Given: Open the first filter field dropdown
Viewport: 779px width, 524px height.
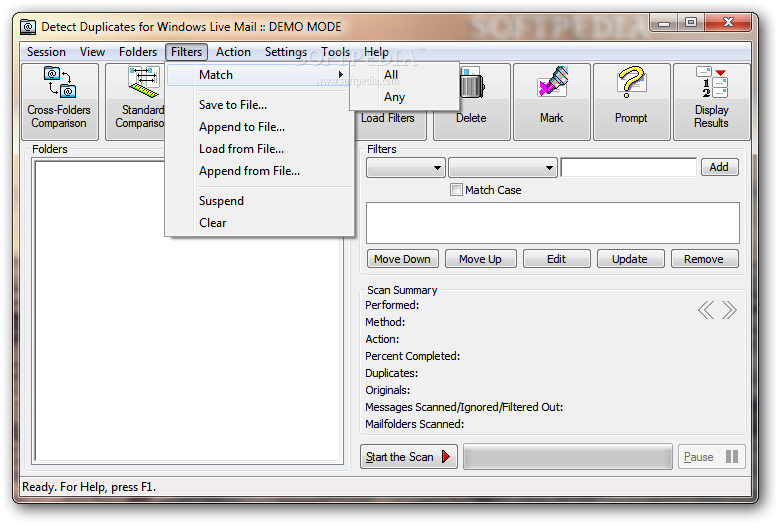Looking at the screenshot, I should (405, 167).
